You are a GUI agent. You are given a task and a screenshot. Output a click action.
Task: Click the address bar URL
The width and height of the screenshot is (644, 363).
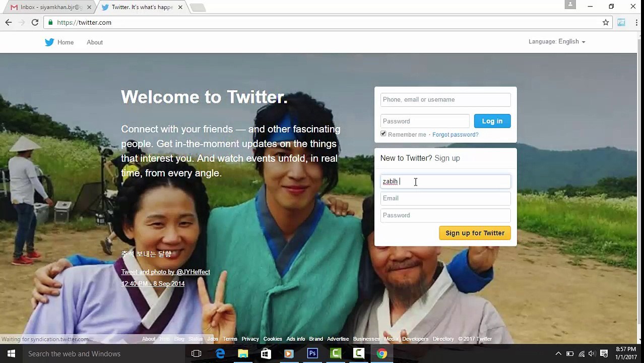coord(84,22)
